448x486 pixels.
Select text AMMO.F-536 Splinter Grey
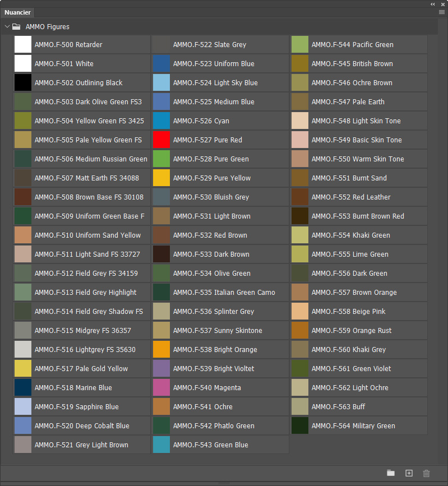tap(213, 311)
